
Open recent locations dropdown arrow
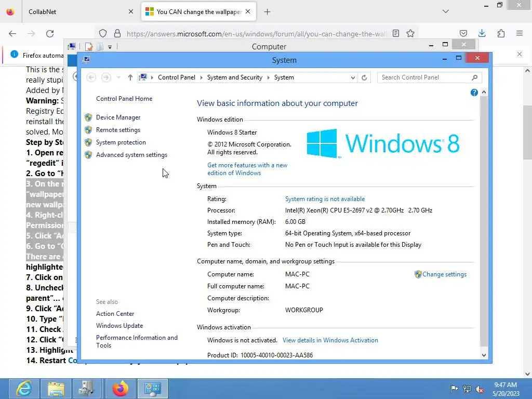[x=118, y=78]
